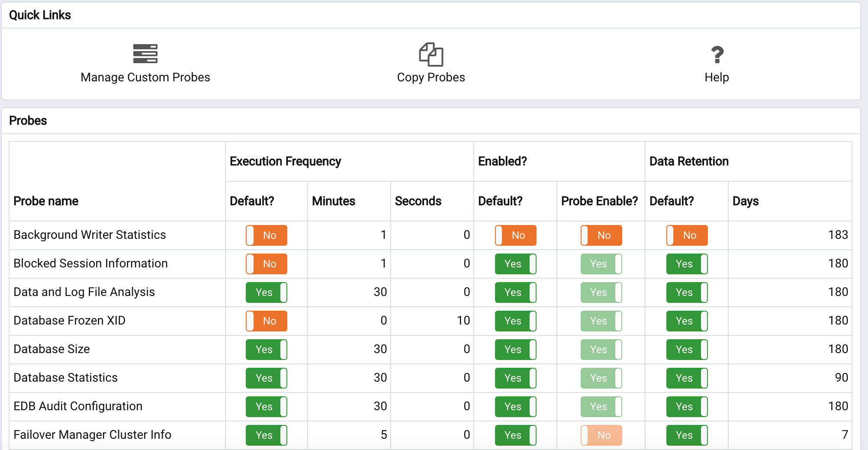The height and width of the screenshot is (450, 868).
Task: Toggle Execution Frequency default for Blocked Session Information
Action: 267,264
